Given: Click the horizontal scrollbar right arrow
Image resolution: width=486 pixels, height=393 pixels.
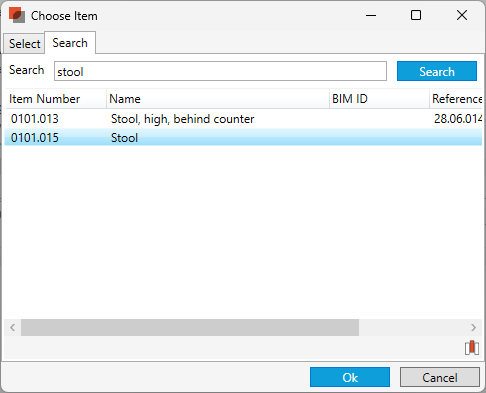Looking at the screenshot, I should pyautogui.click(x=473, y=328).
